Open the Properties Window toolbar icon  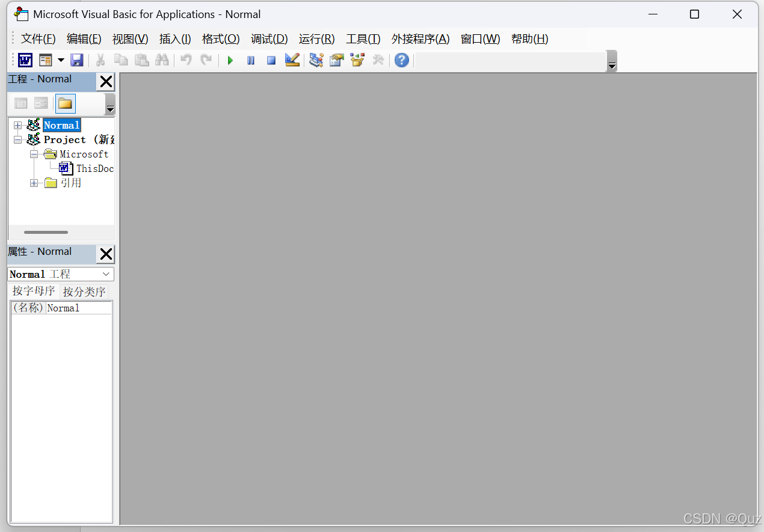click(336, 60)
